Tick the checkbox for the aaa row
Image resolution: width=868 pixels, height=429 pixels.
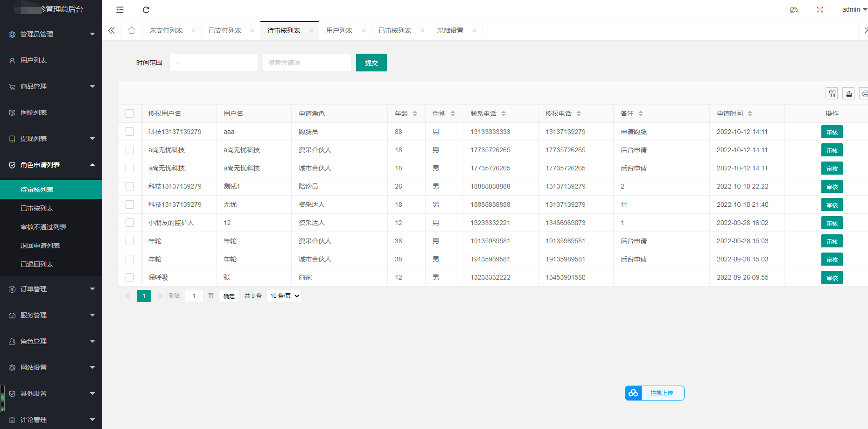tap(130, 132)
